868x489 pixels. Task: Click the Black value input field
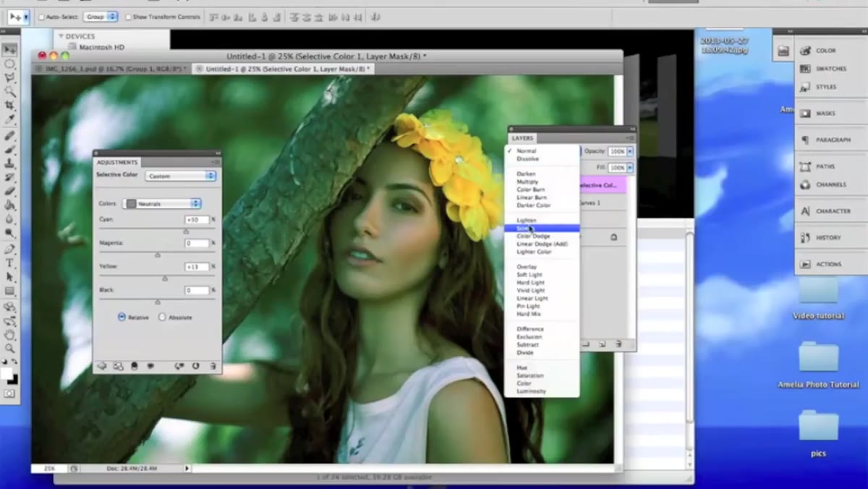[197, 290]
